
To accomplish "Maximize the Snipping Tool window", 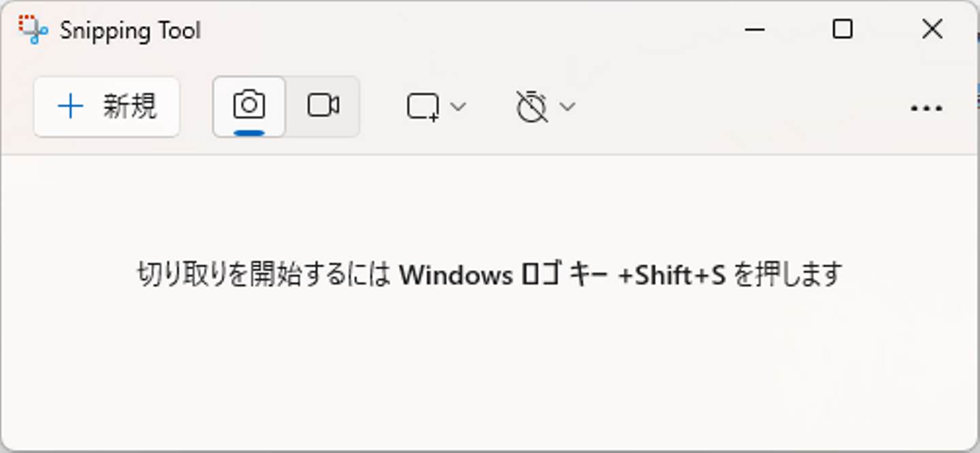I will tap(843, 29).
